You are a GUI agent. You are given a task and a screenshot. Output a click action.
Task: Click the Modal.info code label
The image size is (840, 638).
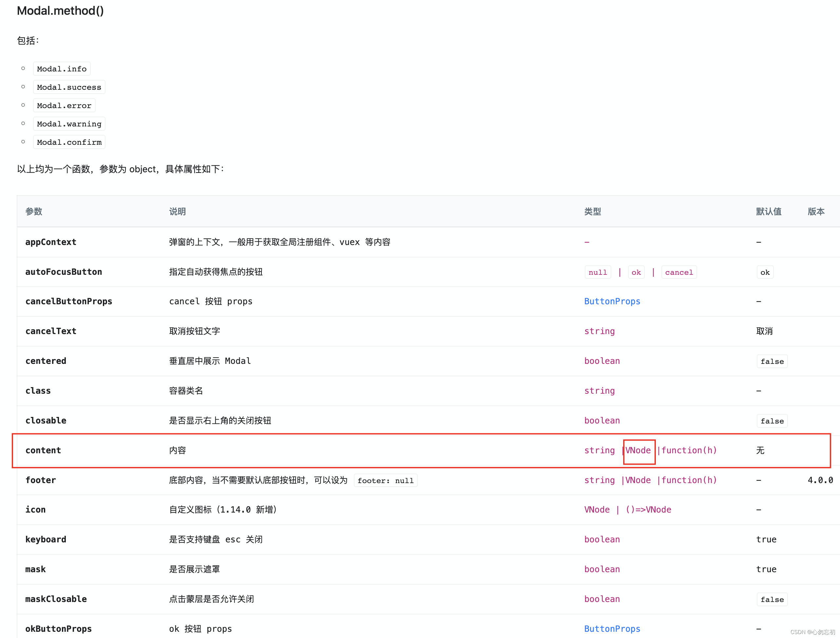pos(62,69)
